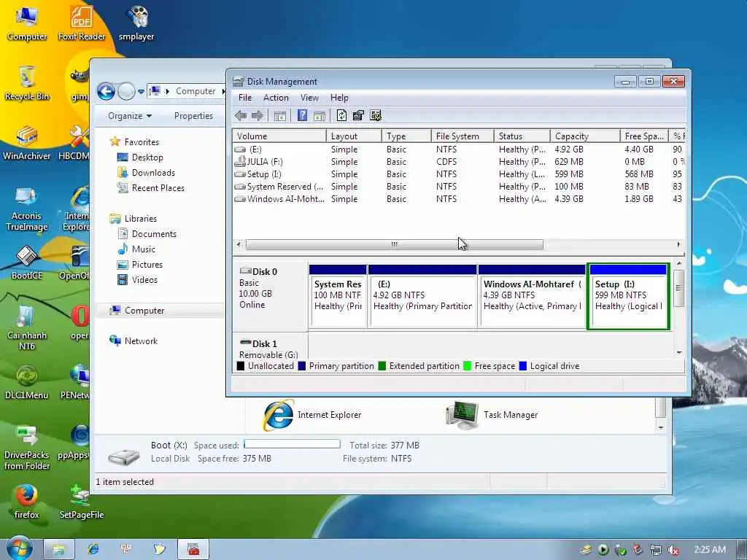747x560 pixels.
Task: Click Properties in the Explorer toolbar
Action: tap(193, 116)
